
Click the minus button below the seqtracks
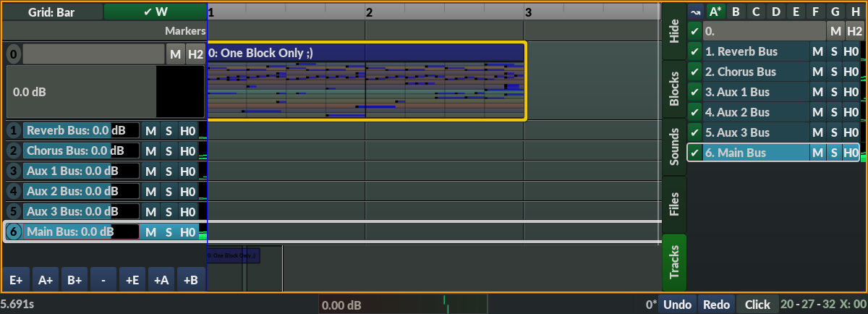104,281
